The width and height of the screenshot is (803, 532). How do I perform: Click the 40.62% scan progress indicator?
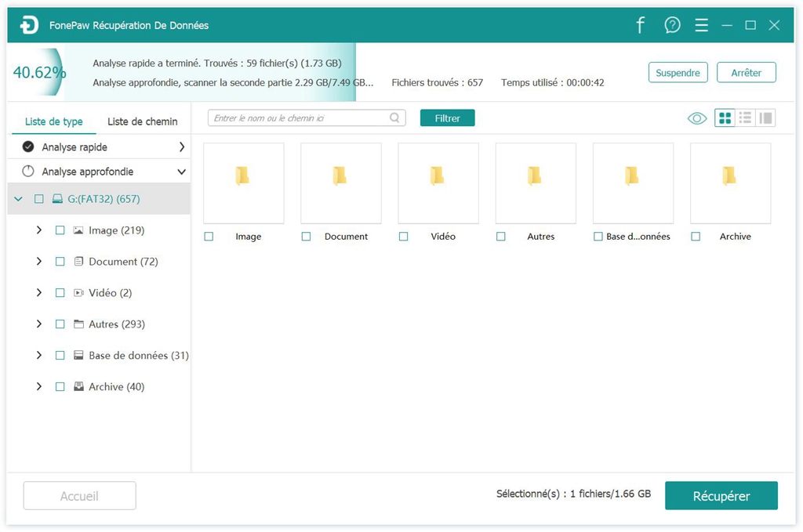[x=39, y=73]
